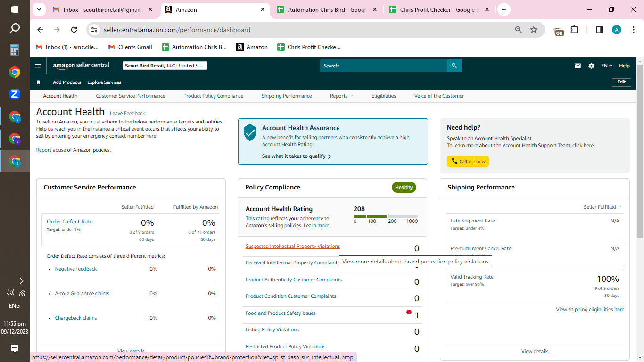Open the EN language dropdown
The height and width of the screenshot is (362, 644).
pyautogui.click(x=606, y=66)
